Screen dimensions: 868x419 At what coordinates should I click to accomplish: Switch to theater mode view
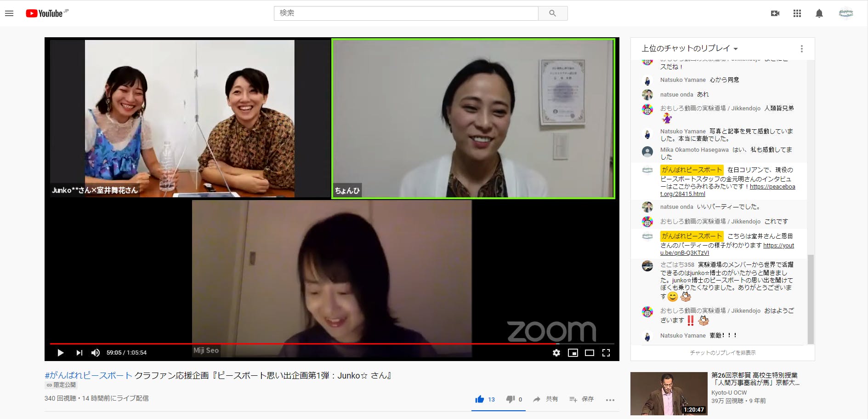(589, 353)
